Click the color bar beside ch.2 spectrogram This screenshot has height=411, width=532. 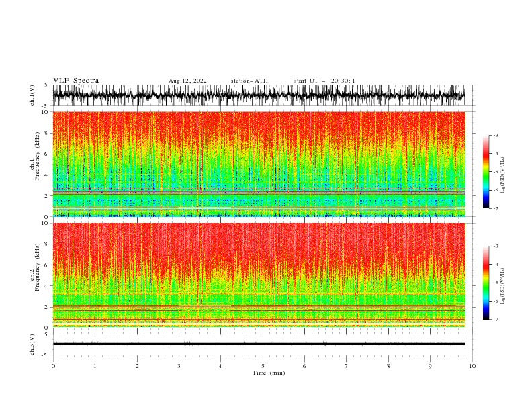(x=486, y=283)
